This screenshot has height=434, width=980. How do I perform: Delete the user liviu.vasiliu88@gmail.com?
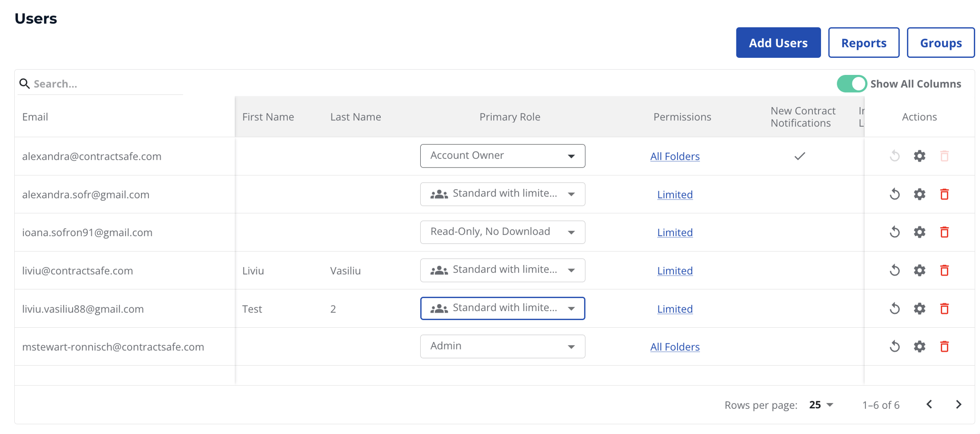(x=944, y=308)
